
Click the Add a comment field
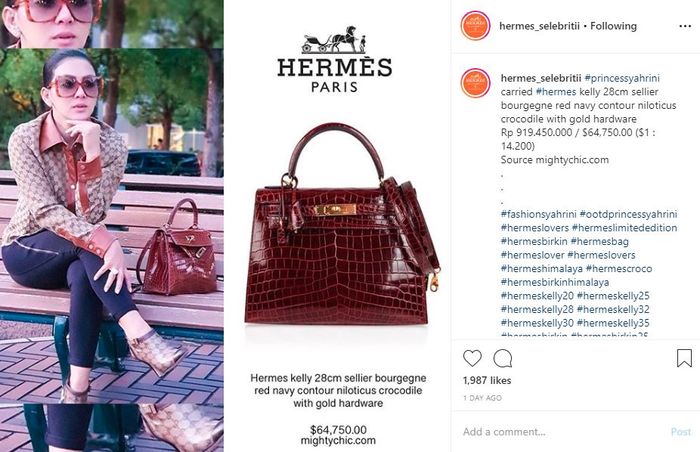562,432
